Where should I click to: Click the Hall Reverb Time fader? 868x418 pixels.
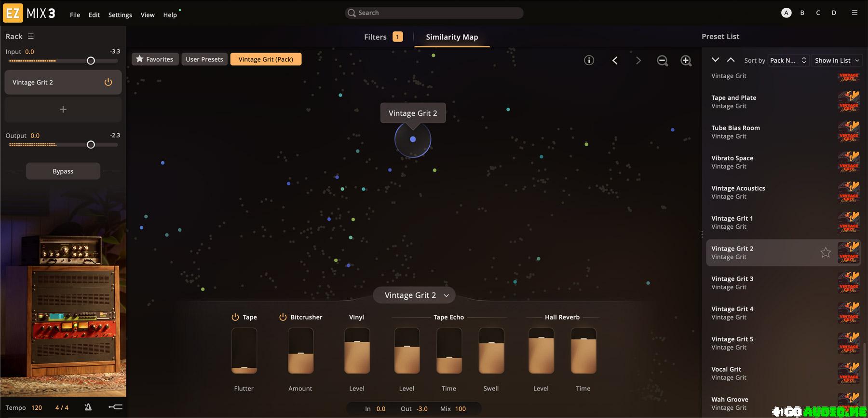point(583,351)
